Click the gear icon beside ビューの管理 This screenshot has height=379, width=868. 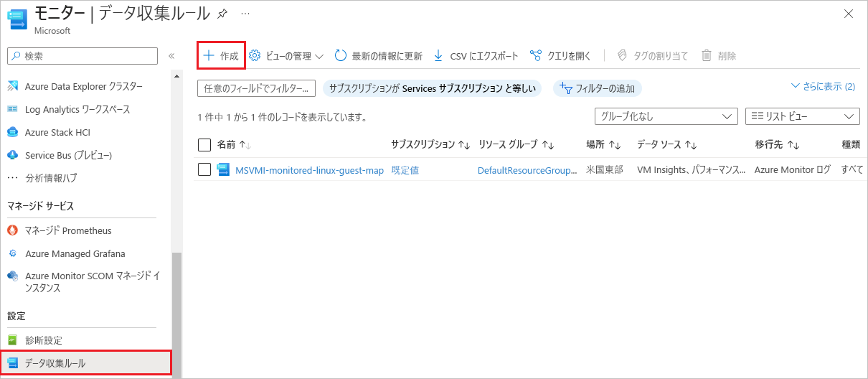click(x=255, y=55)
